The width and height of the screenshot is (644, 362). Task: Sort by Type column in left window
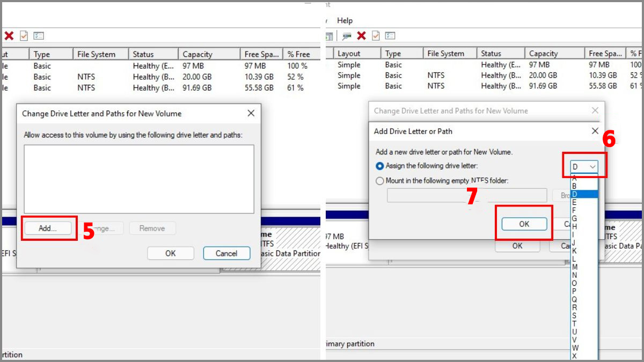click(52, 54)
